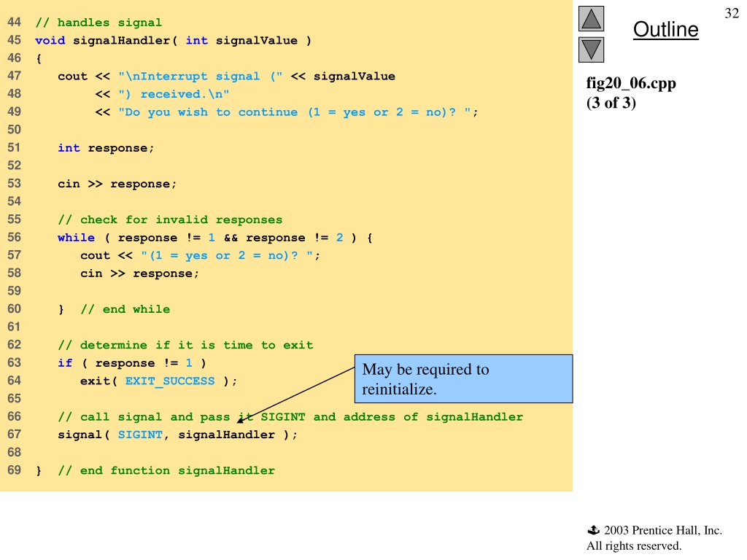Click the arrow tip pointing to line 67
This screenshot has width=747, height=560.
click(x=240, y=421)
